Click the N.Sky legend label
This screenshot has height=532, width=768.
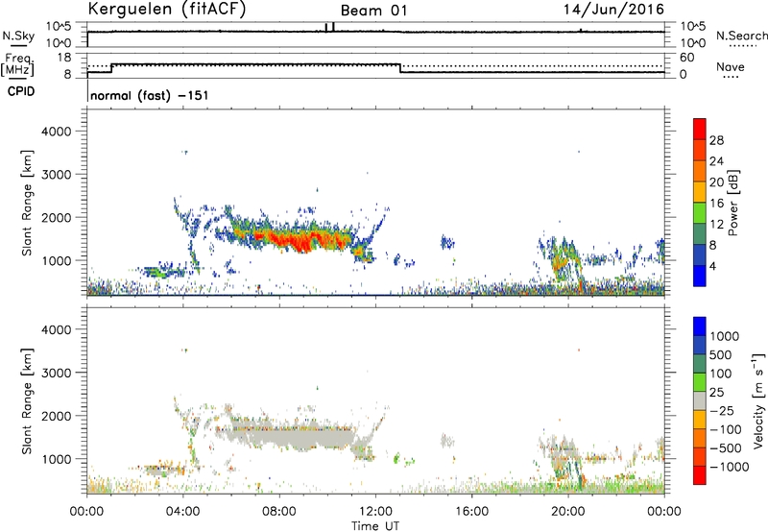18,36
